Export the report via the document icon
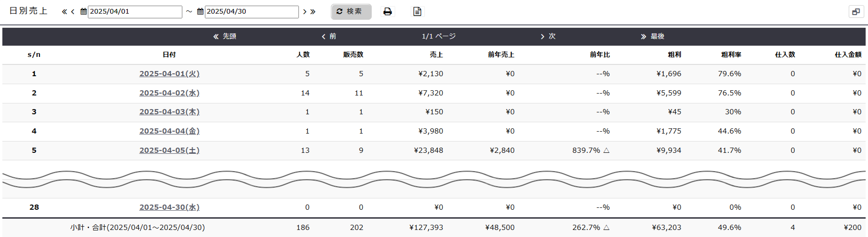868x237 pixels. coord(417,11)
